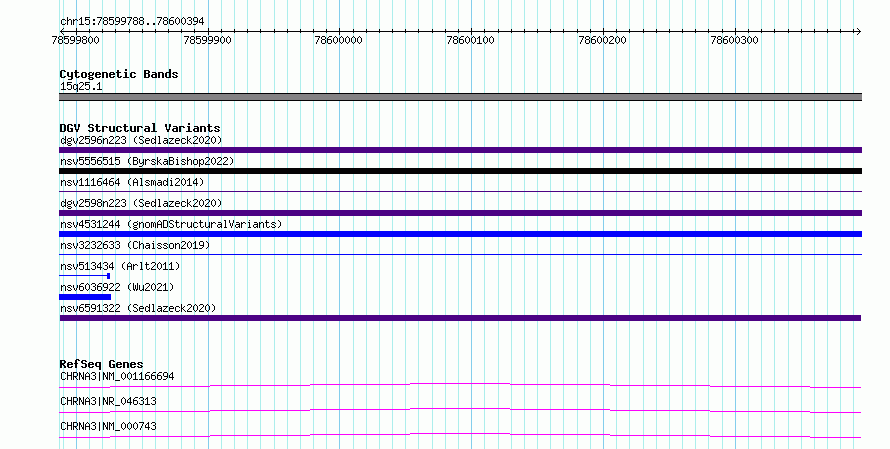Click the black bar for nsv5556515
The width and height of the screenshot is (890, 449).
[x=460, y=171]
